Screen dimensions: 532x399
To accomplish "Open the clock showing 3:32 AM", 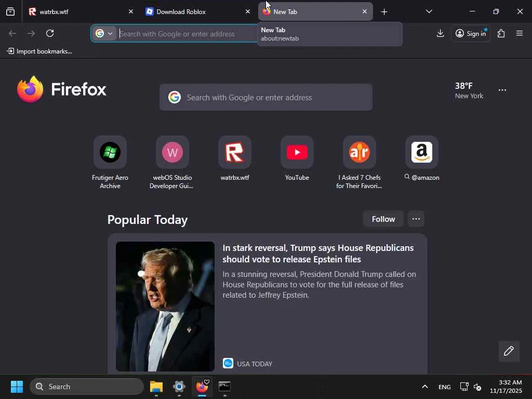I will tap(506, 387).
